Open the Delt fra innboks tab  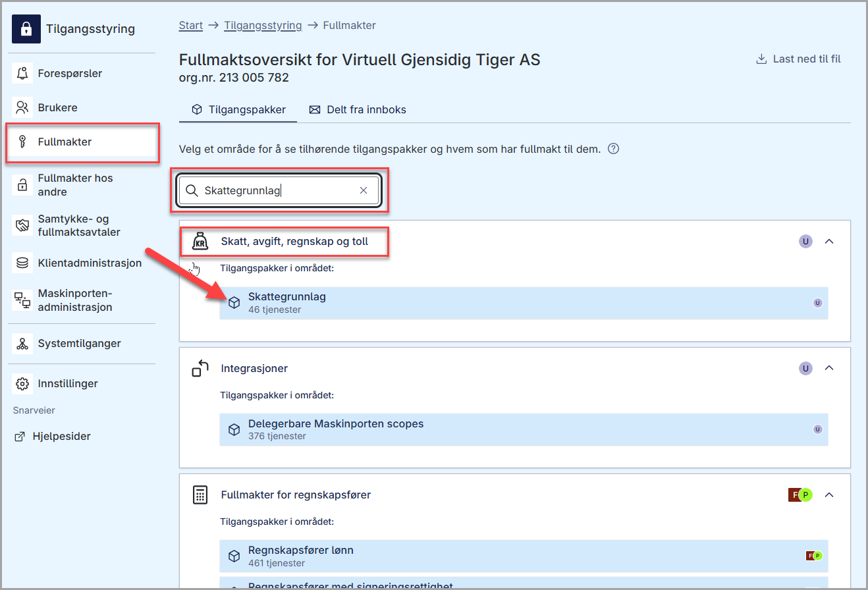point(358,110)
